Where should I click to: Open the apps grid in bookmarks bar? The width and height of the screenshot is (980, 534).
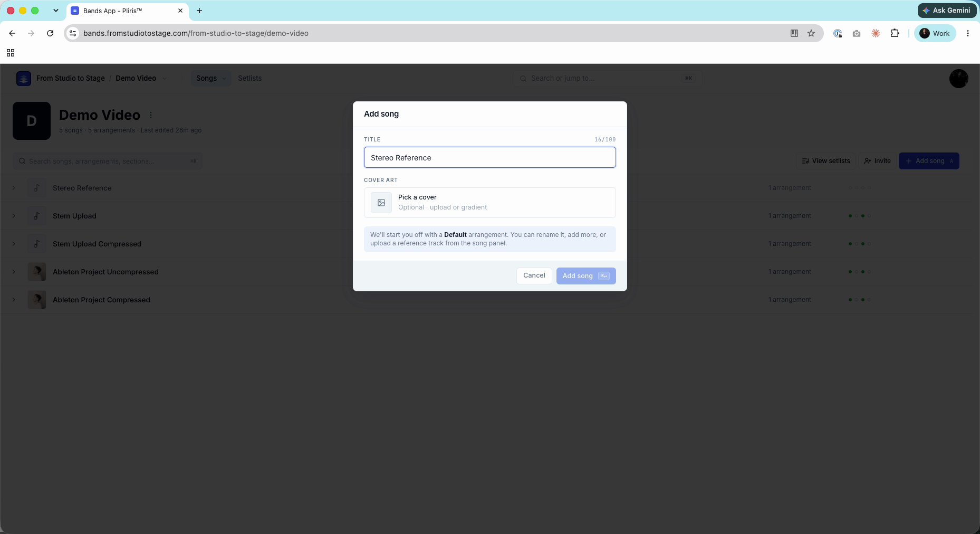click(x=11, y=53)
